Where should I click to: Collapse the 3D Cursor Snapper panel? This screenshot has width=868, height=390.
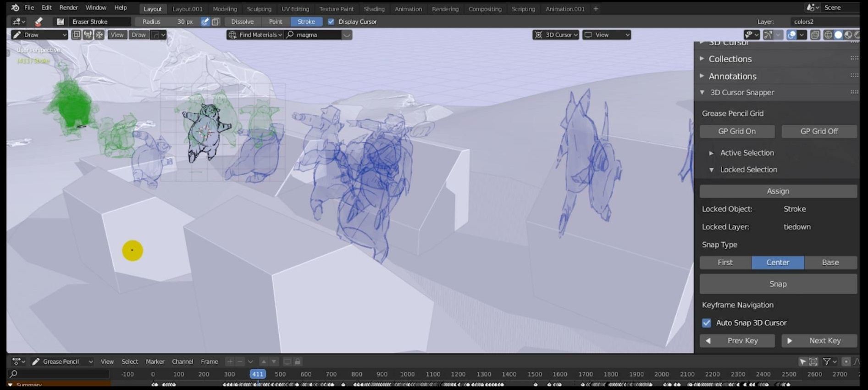tap(742, 92)
